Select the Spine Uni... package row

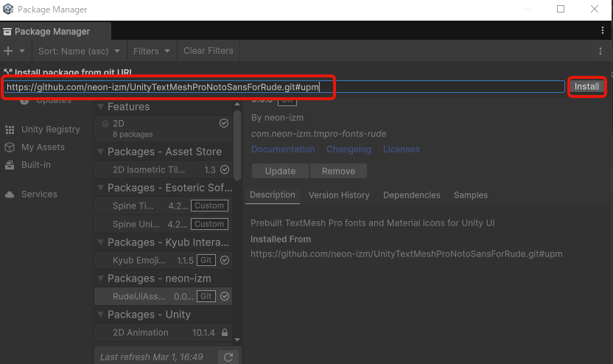[x=164, y=224]
